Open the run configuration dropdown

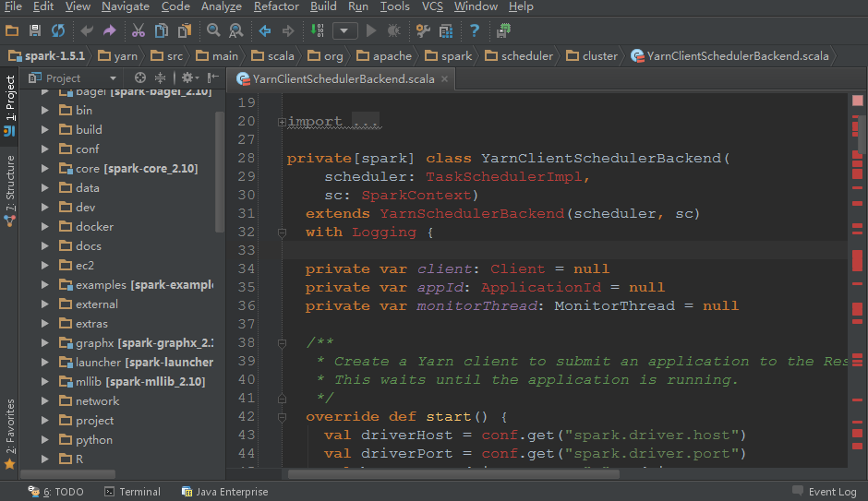click(x=344, y=30)
